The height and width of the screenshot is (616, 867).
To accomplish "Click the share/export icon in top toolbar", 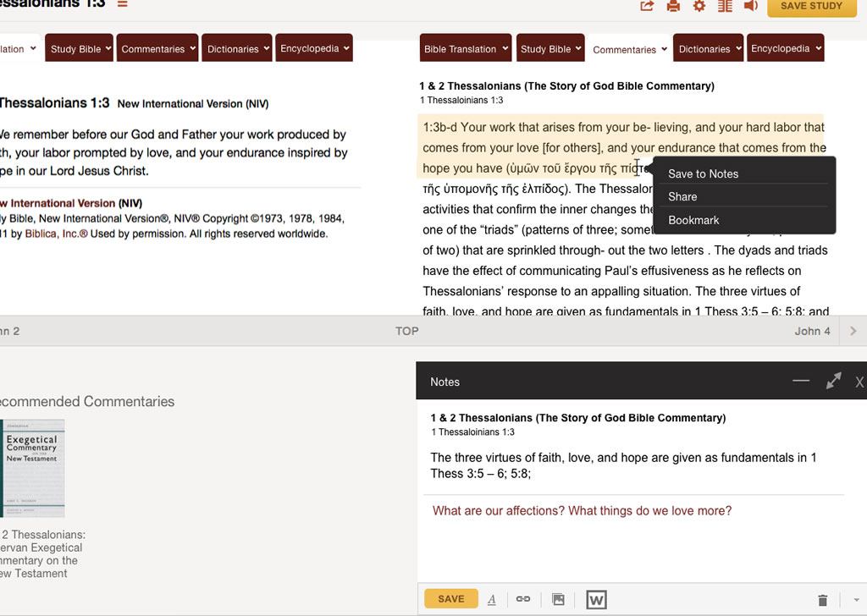I will click(647, 6).
